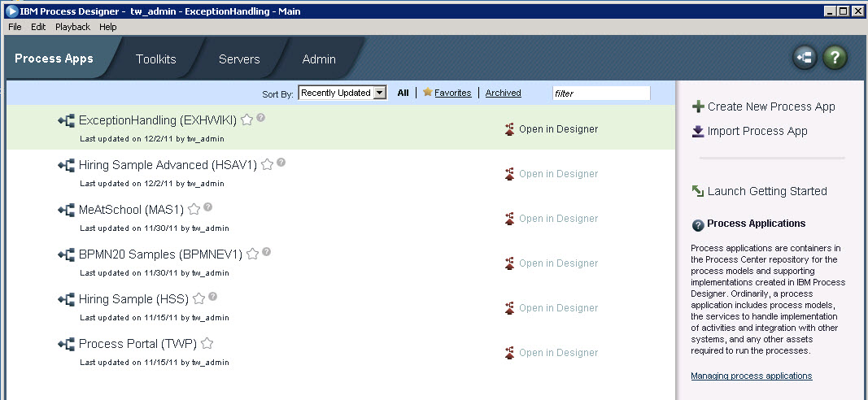Screen dimensions: 868x400
Task: Switch to the Servers tab
Action: [x=239, y=59]
